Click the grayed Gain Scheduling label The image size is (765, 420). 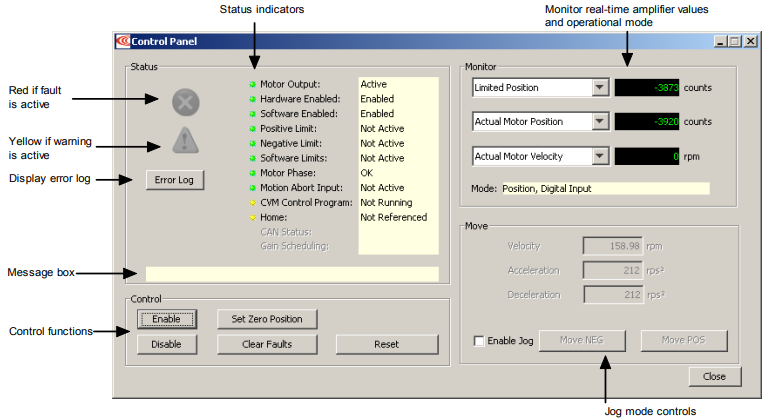tap(295, 246)
